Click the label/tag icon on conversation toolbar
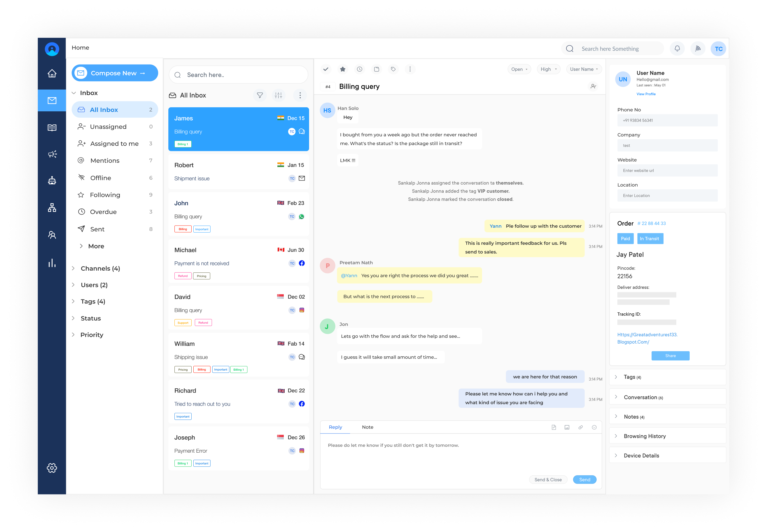 tap(393, 69)
